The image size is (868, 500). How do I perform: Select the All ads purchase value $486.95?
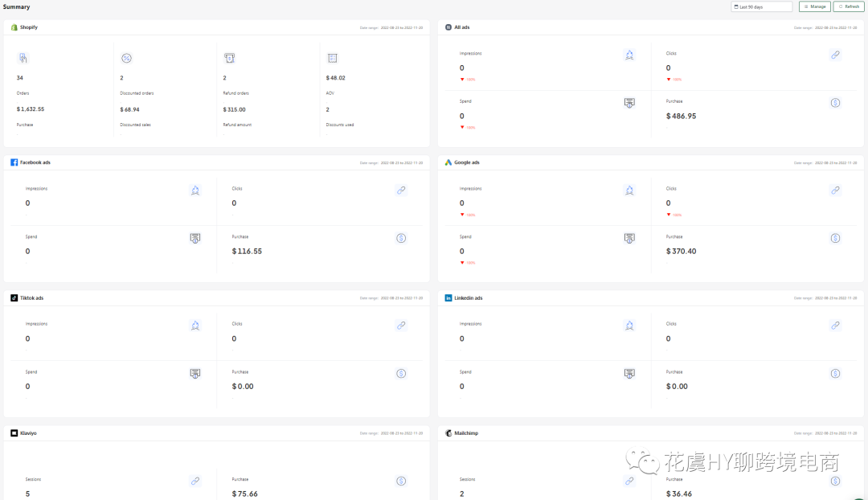pyautogui.click(x=681, y=117)
